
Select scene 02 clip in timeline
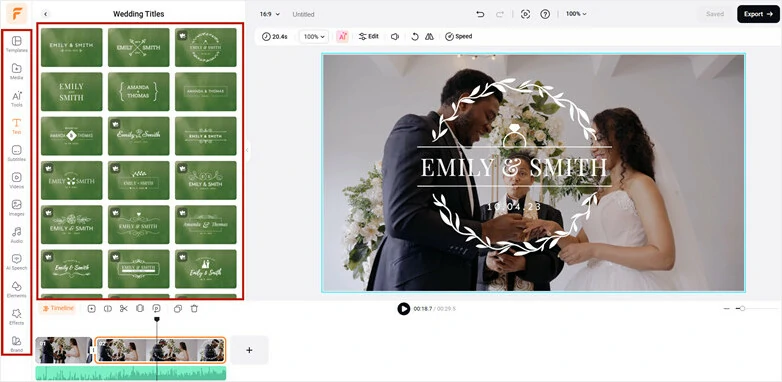[x=160, y=350]
